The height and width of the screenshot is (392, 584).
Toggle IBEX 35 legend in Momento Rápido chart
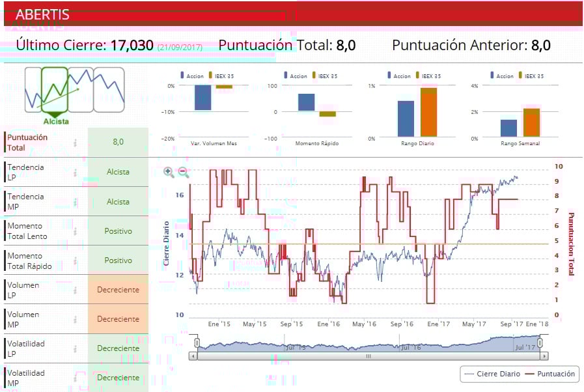click(325, 76)
